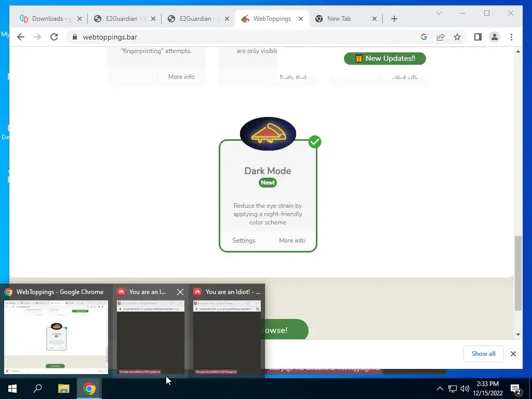The width and height of the screenshot is (532, 399).
Task: Click the New Updates!! button
Action: point(385,58)
